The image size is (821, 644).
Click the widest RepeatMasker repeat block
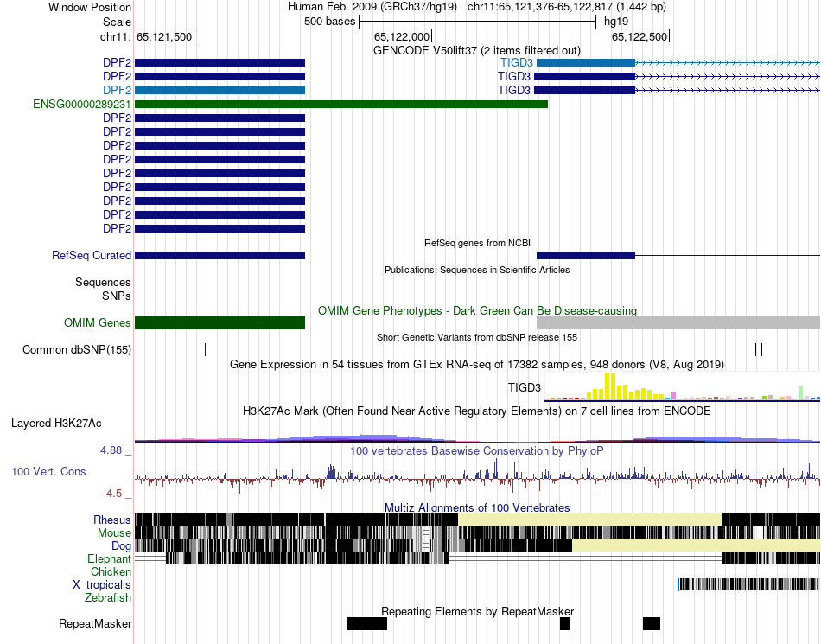click(366, 623)
